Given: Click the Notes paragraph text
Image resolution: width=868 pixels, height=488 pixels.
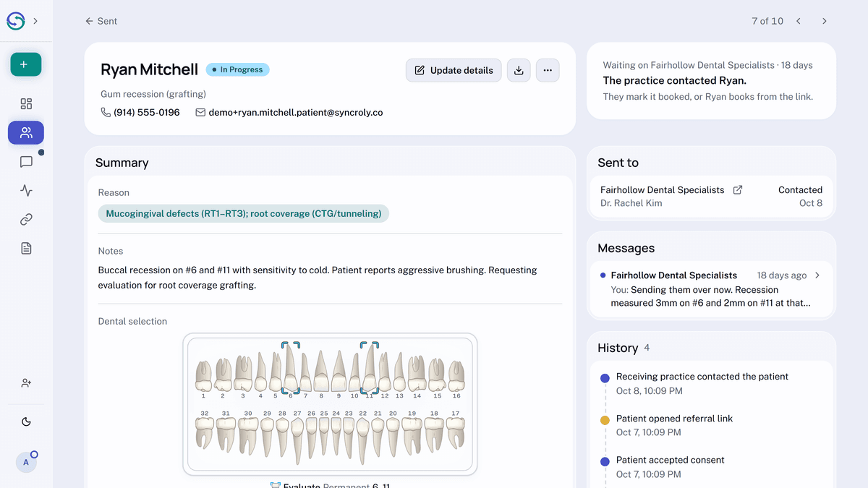Looking at the screenshot, I should (x=318, y=278).
